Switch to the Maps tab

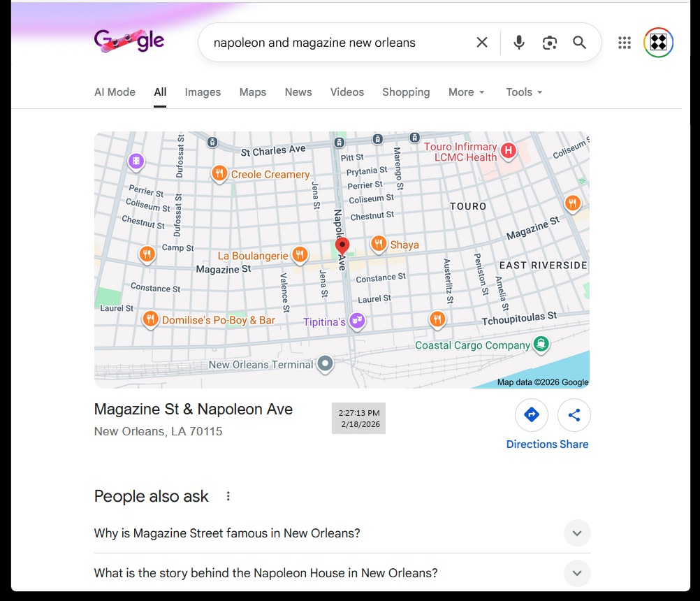[x=252, y=92]
